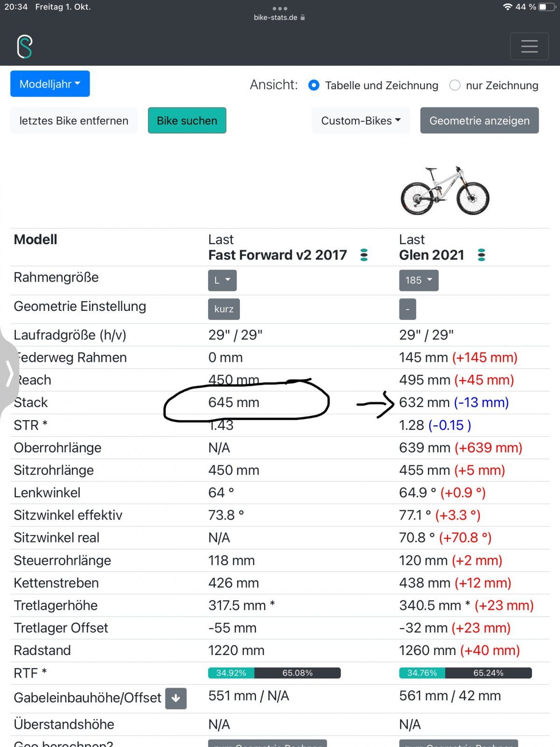Image resolution: width=560 pixels, height=747 pixels.
Task: Click the Fast Forward v2 options icon
Action: point(364,255)
